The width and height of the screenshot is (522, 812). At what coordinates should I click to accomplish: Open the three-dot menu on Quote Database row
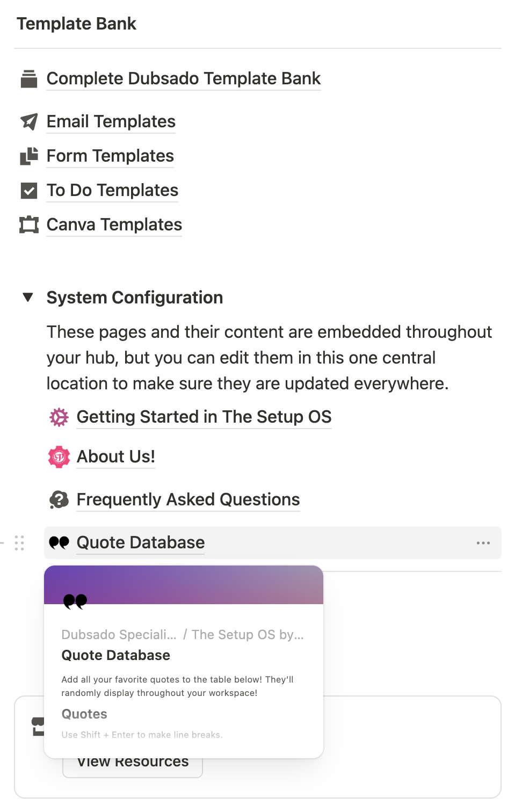[x=483, y=543]
